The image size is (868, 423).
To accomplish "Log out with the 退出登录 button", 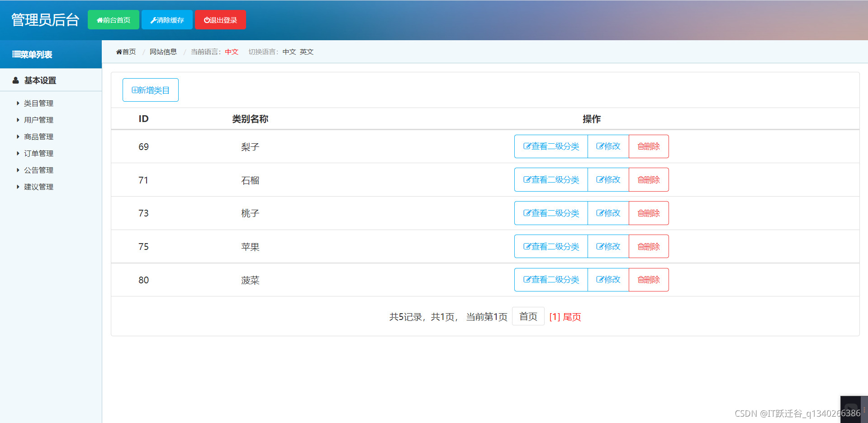I will pyautogui.click(x=220, y=20).
